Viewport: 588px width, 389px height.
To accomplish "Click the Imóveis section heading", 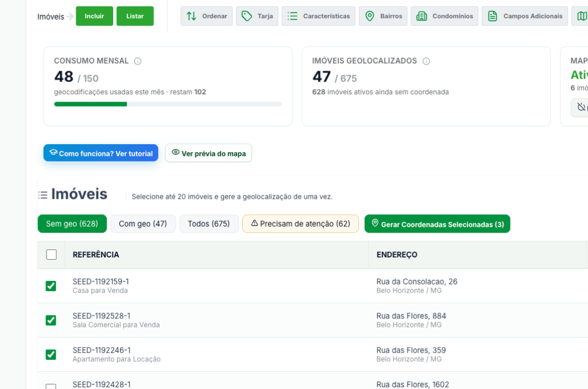I will 79,194.
